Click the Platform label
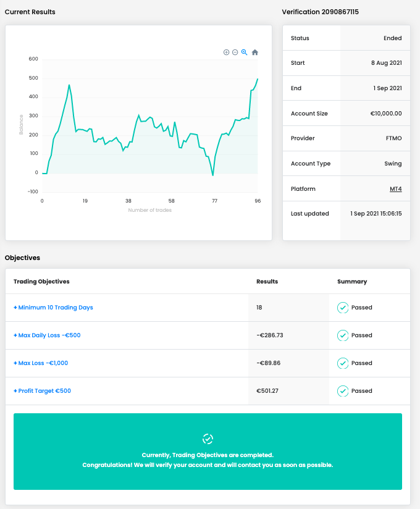The height and width of the screenshot is (509, 420). pyautogui.click(x=303, y=189)
